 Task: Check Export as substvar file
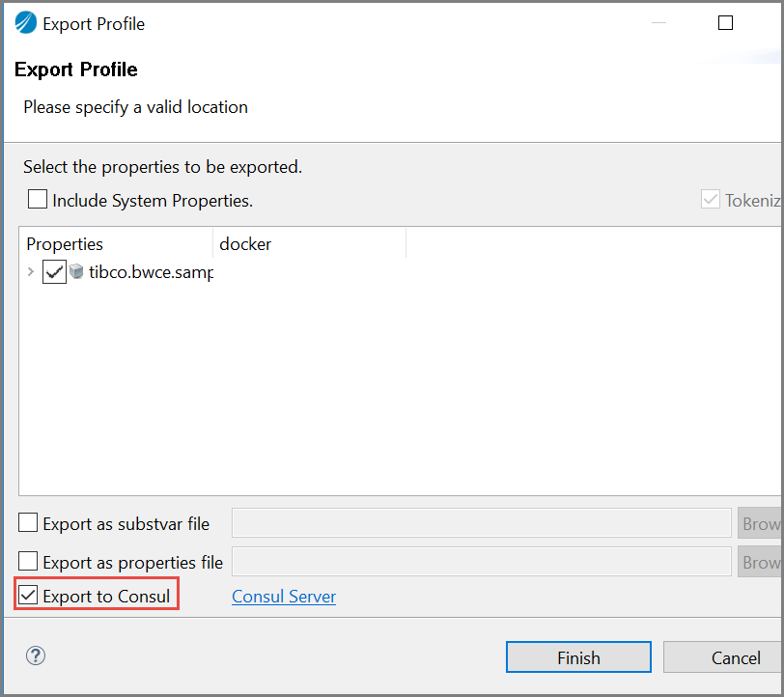(28, 523)
